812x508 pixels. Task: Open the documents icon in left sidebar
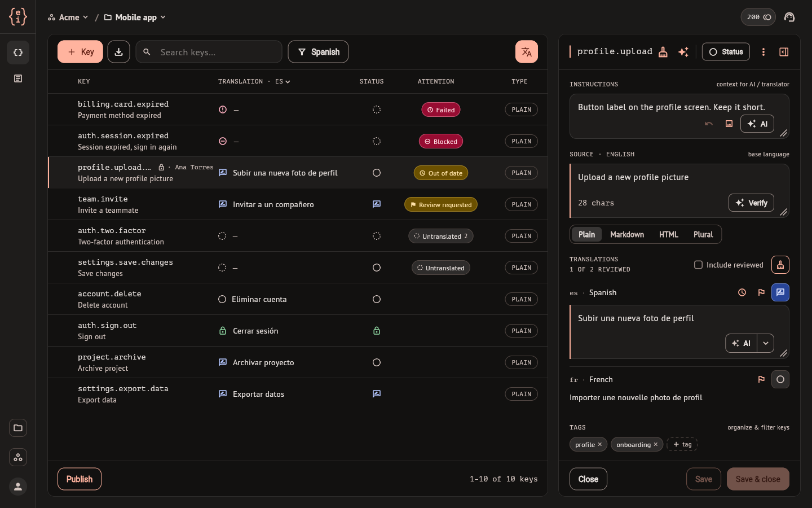tap(18, 78)
